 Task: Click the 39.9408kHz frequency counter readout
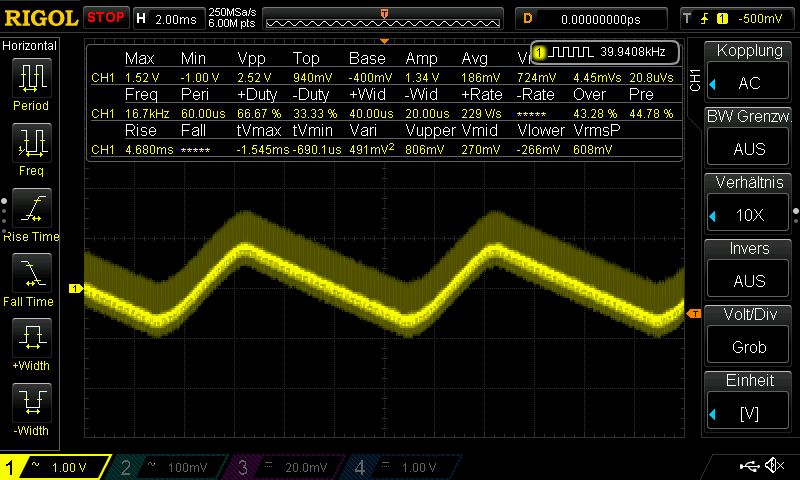pos(606,51)
